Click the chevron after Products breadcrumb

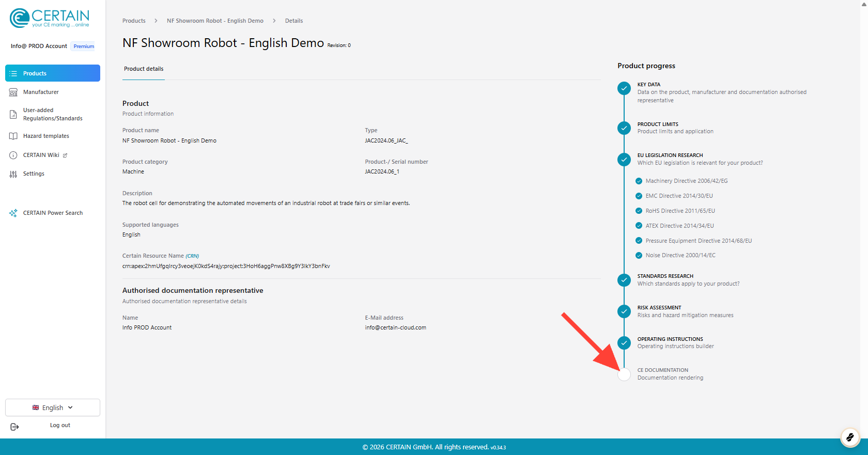[x=156, y=21]
